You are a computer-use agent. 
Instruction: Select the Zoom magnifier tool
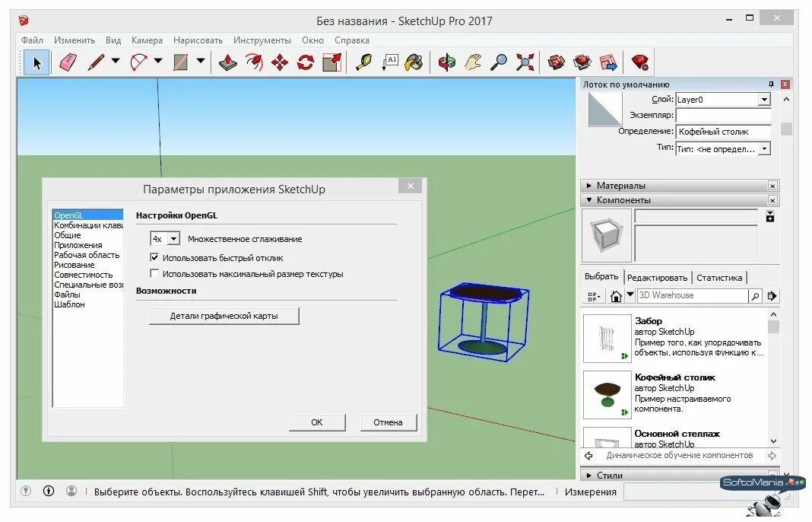pyautogui.click(x=499, y=62)
